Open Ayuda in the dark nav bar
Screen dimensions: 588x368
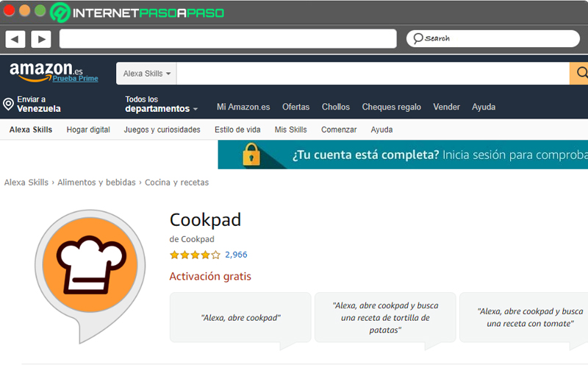(484, 107)
